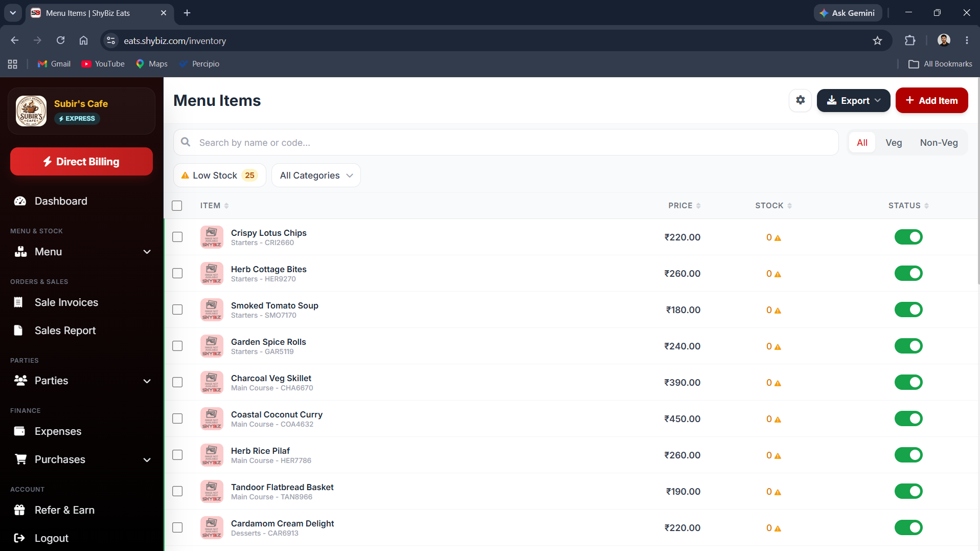The image size is (980, 551).
Task: Reload the page
Action: click(60, 40)
